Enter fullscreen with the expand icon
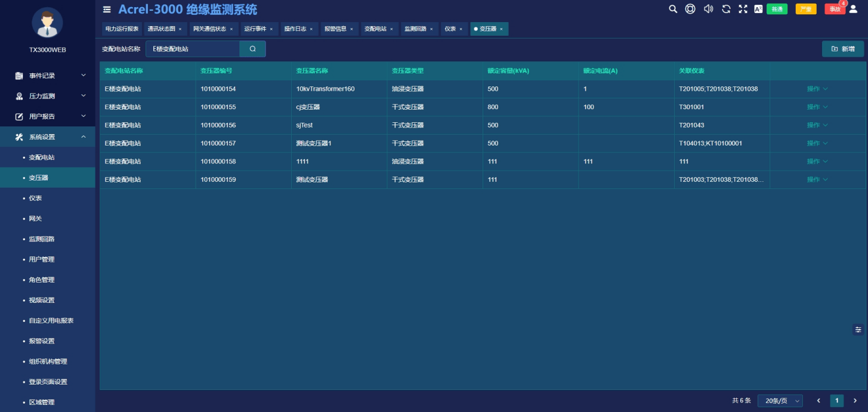This screenshot has height=412, width=868. 743,9
